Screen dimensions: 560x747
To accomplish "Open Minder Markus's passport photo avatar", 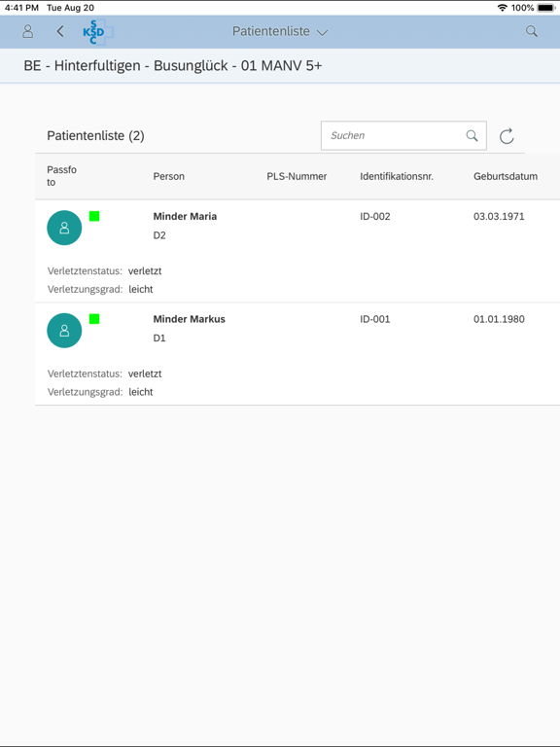I will [64, 331].
